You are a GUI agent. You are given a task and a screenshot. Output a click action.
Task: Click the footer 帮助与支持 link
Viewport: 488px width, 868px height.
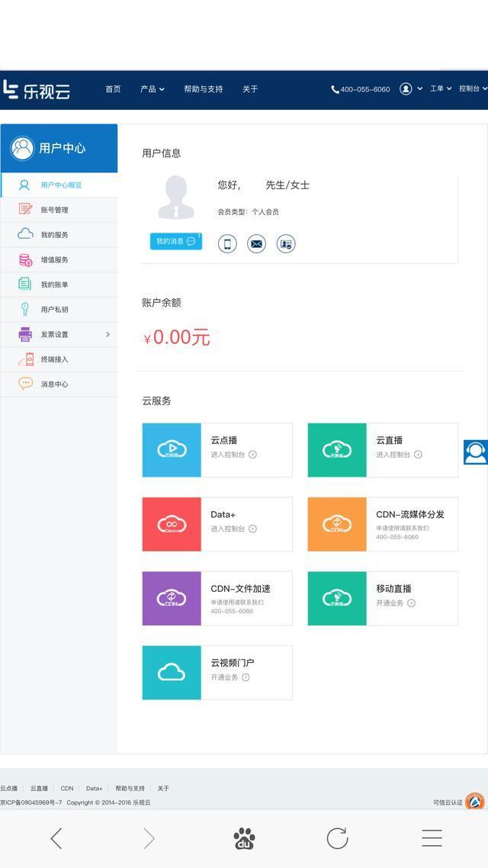click(130, 788)
